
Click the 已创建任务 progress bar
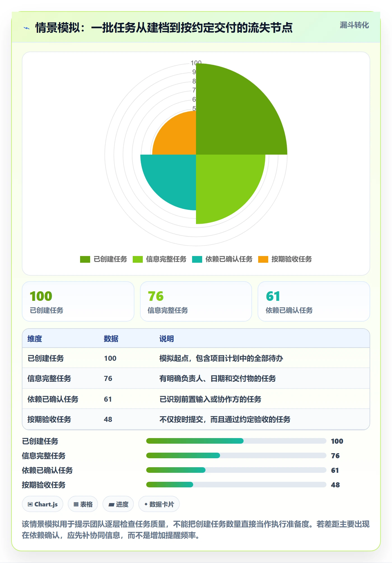236,441
